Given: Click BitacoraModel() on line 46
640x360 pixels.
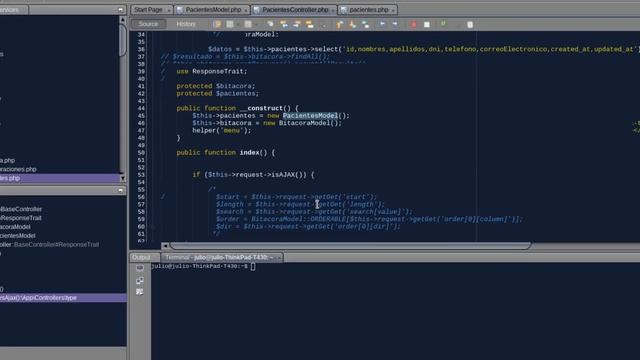Looking at the screenshot, I should coord(310,123).
